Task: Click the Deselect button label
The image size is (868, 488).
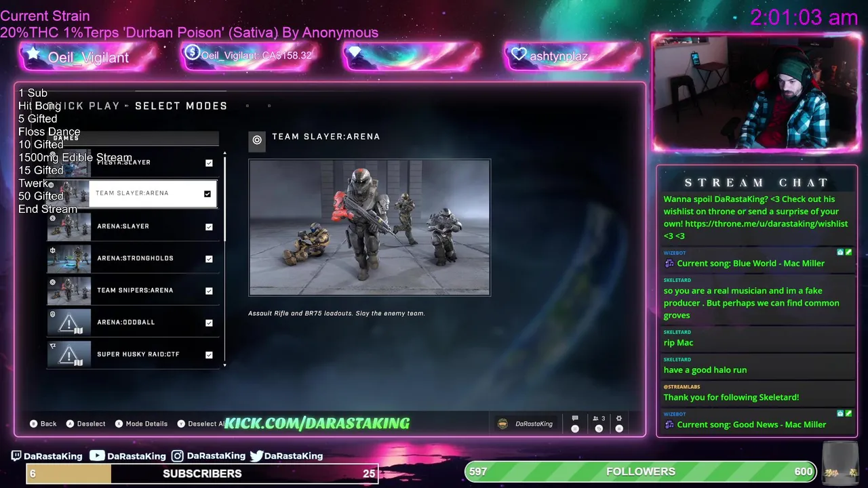Action: (x=92, y=424)
